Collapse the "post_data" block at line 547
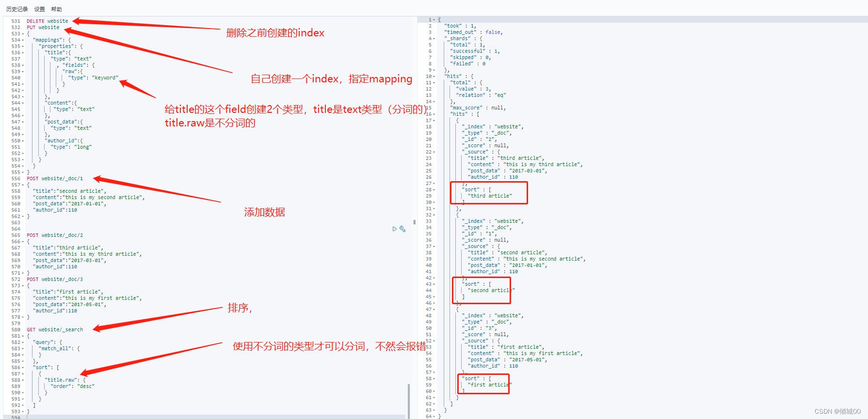This screenshot has height=419, width=868. pos(23,122)
